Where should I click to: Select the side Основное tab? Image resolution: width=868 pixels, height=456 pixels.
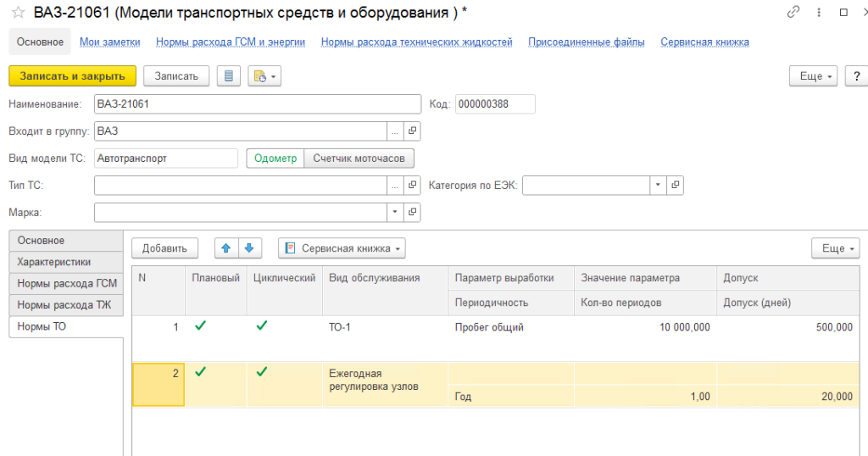[x=66, y=241]
